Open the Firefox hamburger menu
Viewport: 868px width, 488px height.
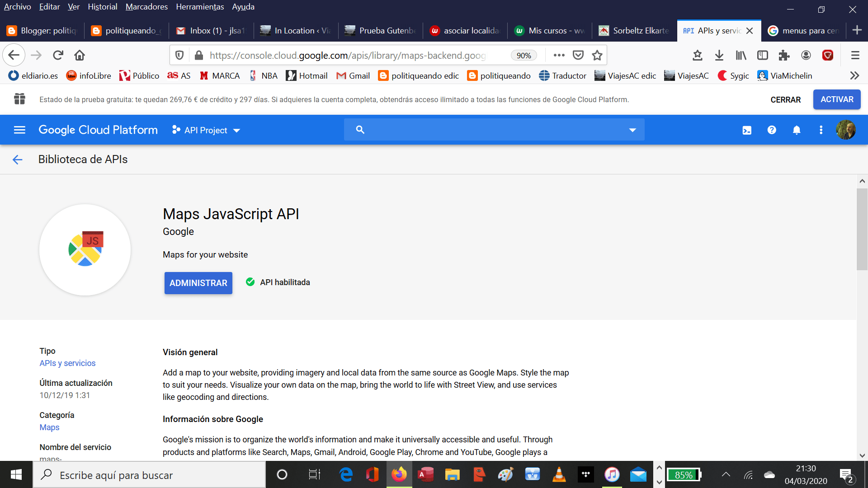coord(855,55)
